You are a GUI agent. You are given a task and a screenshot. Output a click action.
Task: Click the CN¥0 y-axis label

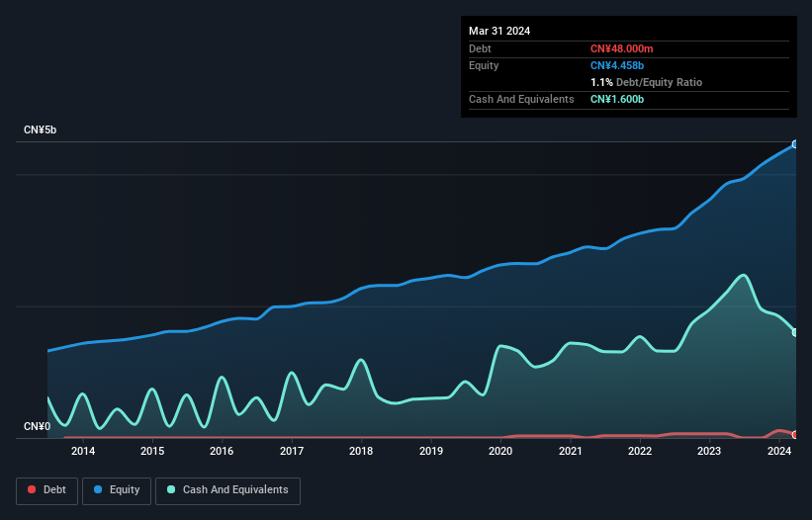point(38,426)
